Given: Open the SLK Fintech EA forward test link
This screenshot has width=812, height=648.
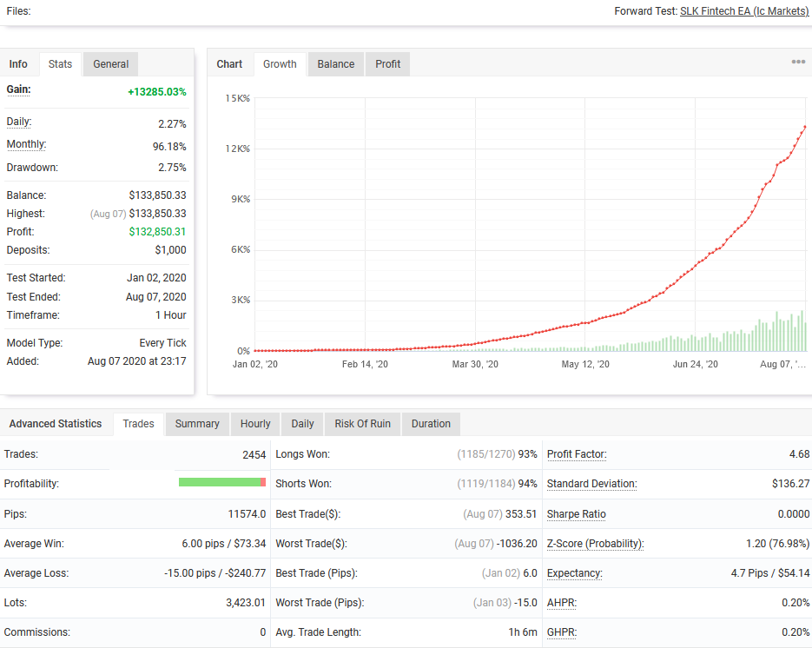Looking at the screenshot, I should (744, 11).
